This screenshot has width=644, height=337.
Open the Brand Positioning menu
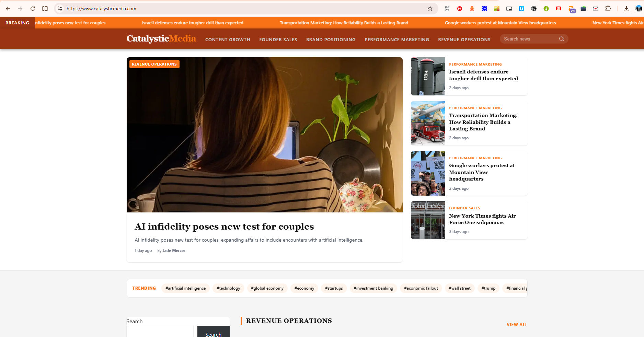(x=331, y=39)
